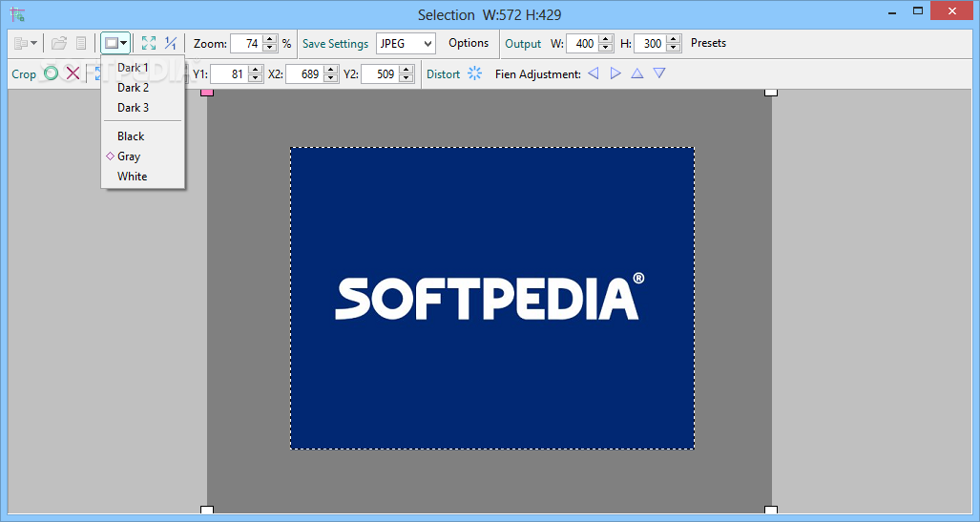Increase the Y2 value
980x522 pixels.
tap(407, 70)
